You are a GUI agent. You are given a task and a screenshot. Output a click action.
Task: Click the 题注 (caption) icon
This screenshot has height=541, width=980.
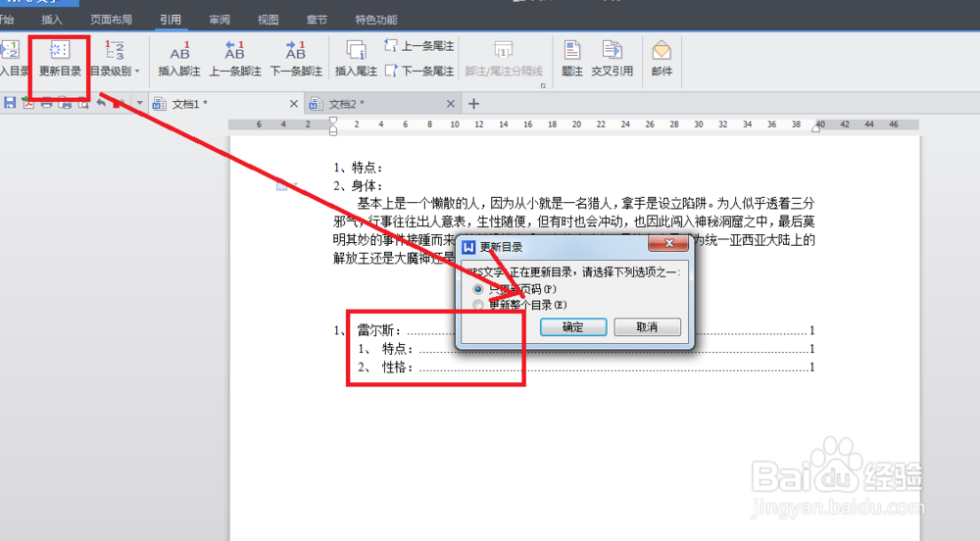572,50
